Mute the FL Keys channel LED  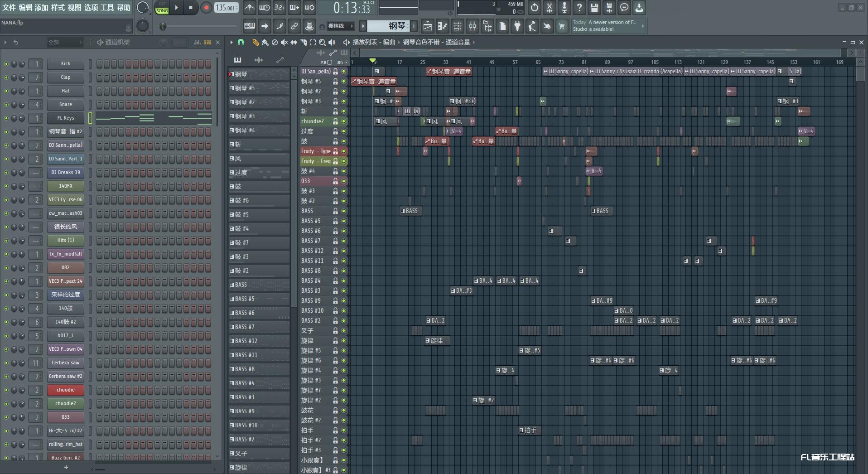click(x=6, y=118)
